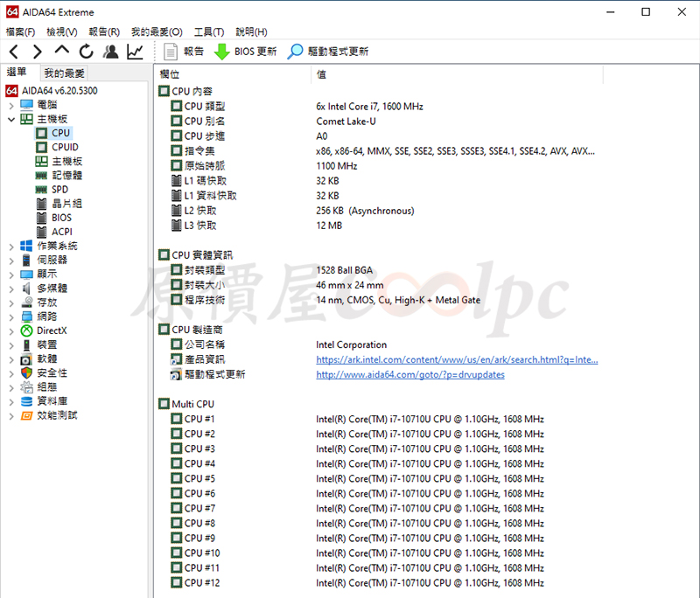Collapse the 主機板 tree node

[x=11, y=120]
